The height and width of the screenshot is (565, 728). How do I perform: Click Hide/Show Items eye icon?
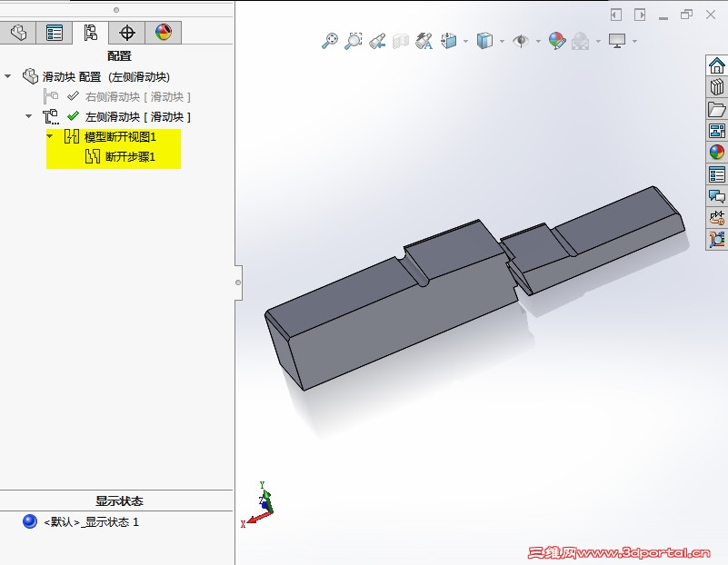pyautogui.click(x=521, y=41)
